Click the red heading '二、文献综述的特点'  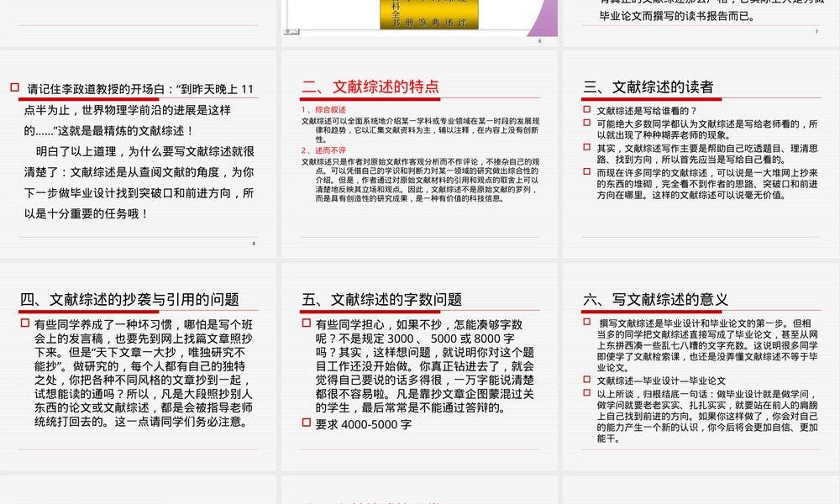(370, 87)
